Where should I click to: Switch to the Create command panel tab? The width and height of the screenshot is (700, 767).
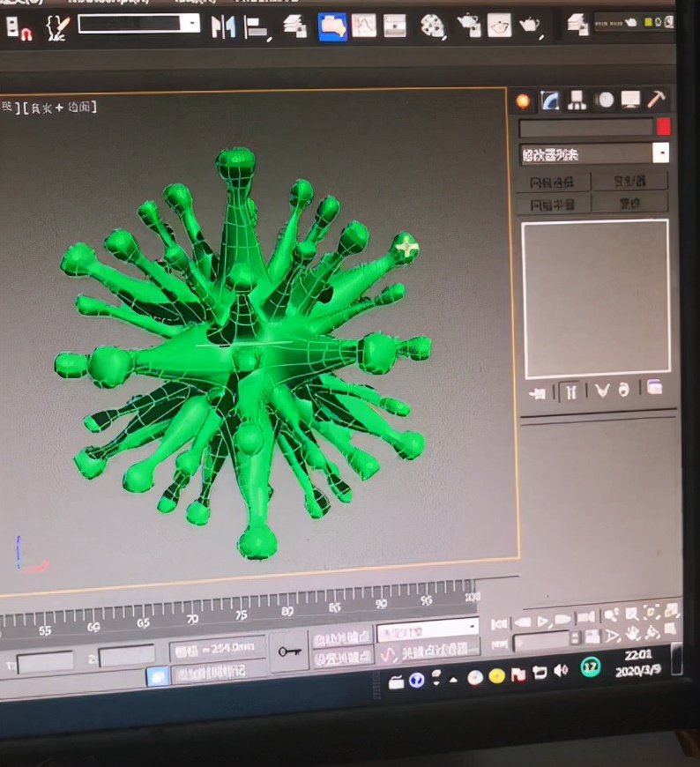[525, 101]
